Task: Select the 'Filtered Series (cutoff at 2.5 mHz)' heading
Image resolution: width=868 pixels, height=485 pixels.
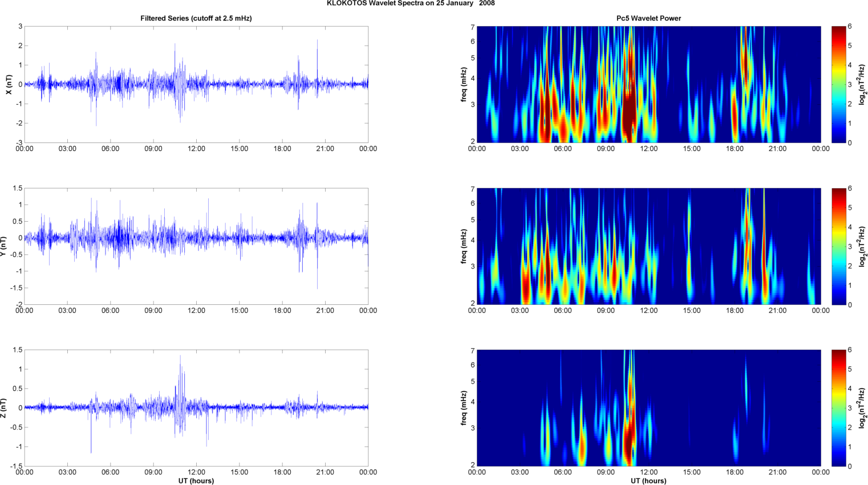Action: coord(196,18)
